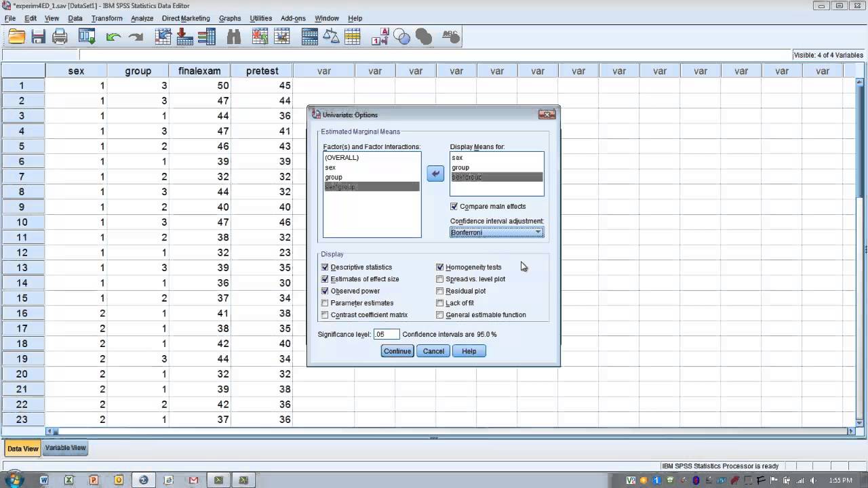Viewport: 868px width, 488px height.
Task: Enable Spread vs. level plot
Action: click(440, 279)
